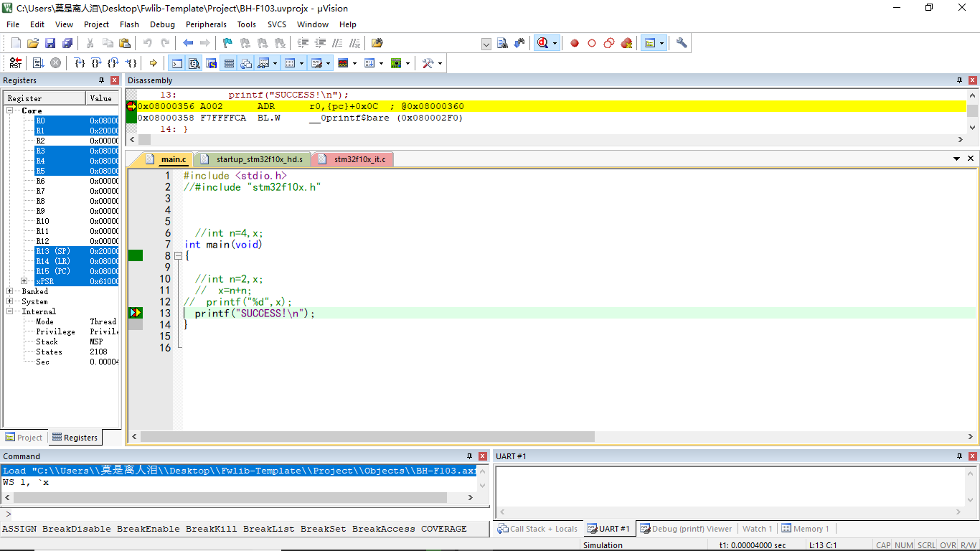Switch to the Project panel tab

pos(24,438)
